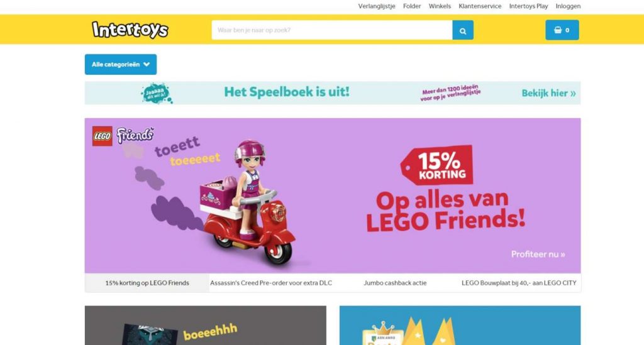Viewport: 644px width, 345px height.
Task: Click the LEGO logo in the banner
Action: tap(103, 136)
